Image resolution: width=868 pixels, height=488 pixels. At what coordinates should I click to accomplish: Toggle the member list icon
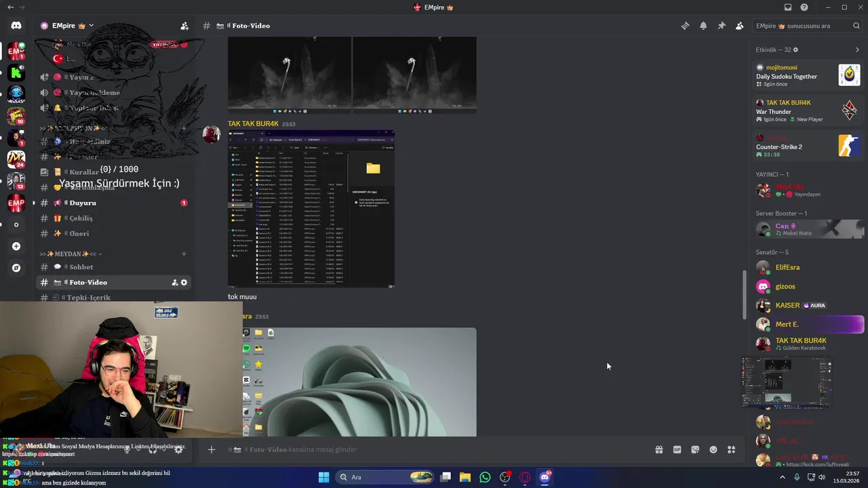(739, 26)
